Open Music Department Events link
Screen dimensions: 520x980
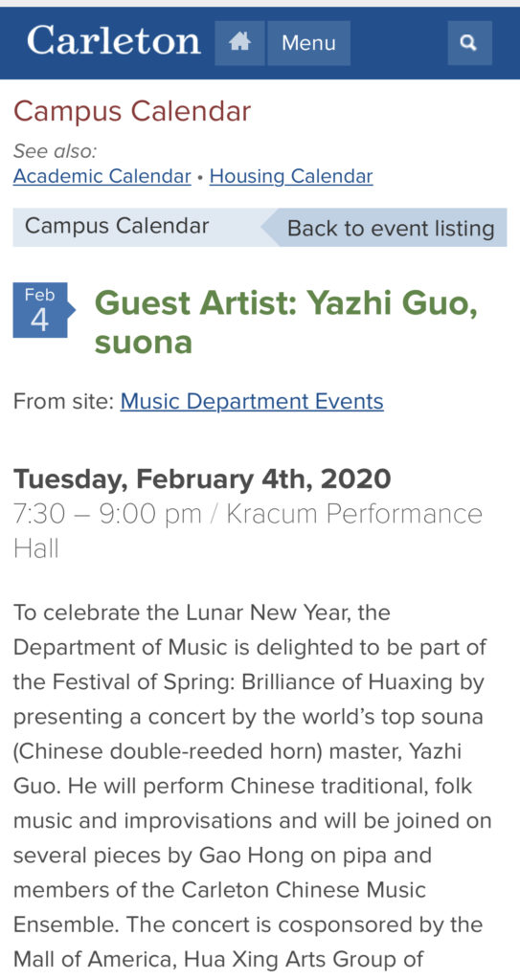point(252,401)
